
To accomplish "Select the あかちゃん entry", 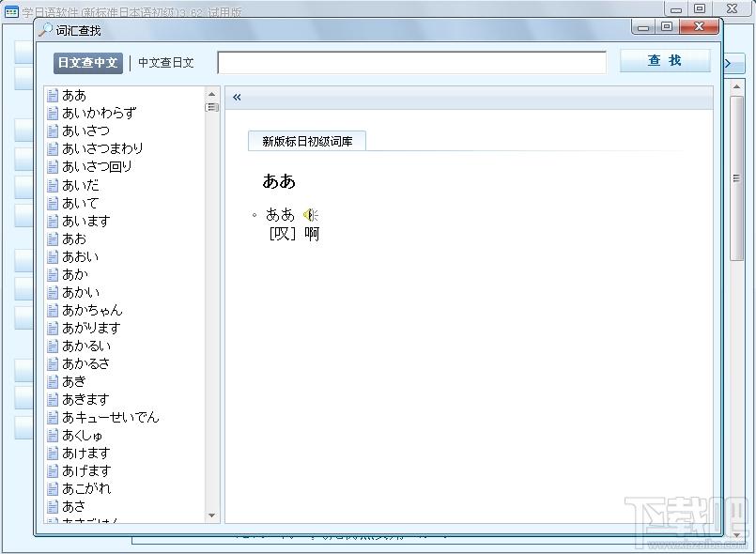I will click(93, 310).
